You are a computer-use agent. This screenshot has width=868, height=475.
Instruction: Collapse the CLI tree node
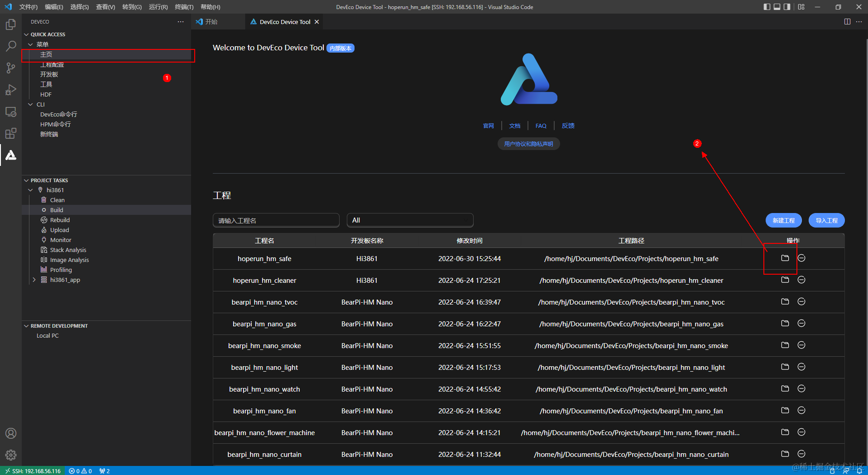[x=30, y=104]
